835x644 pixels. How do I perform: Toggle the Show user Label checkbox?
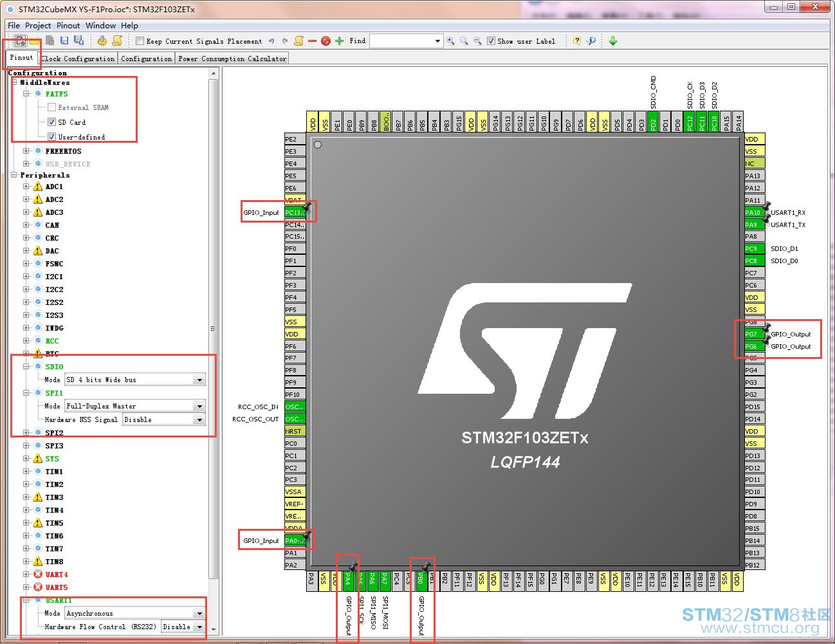tap(491, 41)
